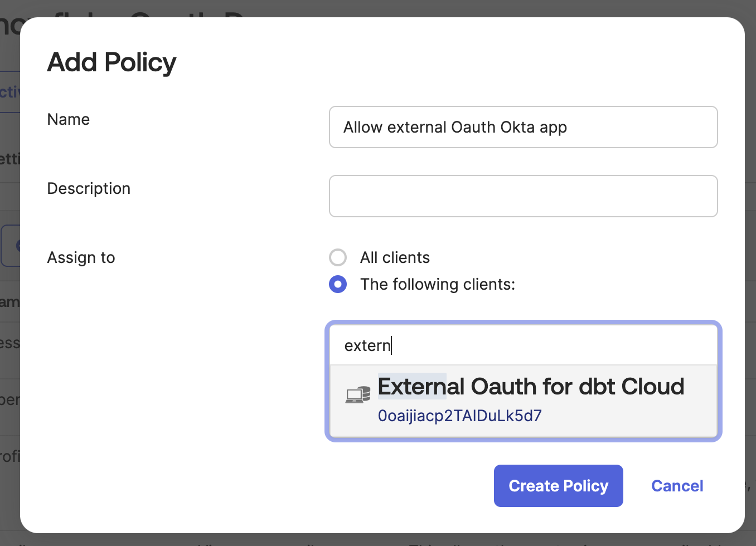Screen dimensions: 756x546
Task: Focus the Name input field
Action: point(523,127)
